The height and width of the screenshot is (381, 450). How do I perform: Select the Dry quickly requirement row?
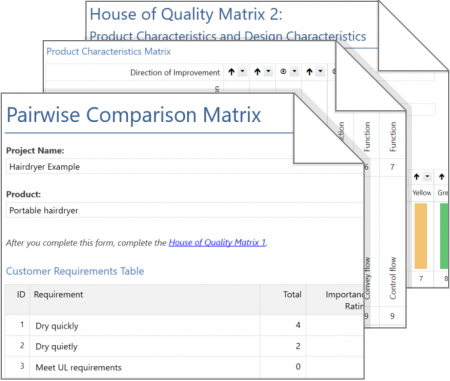tap(184, 325)
